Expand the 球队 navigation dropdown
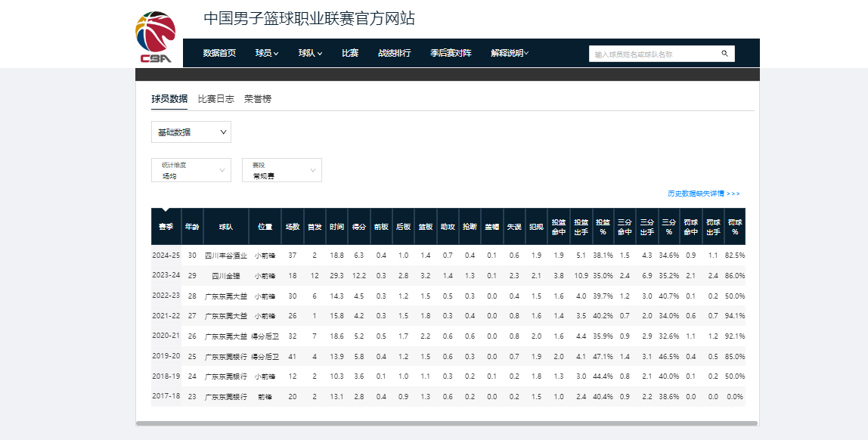 click(310, 54)
